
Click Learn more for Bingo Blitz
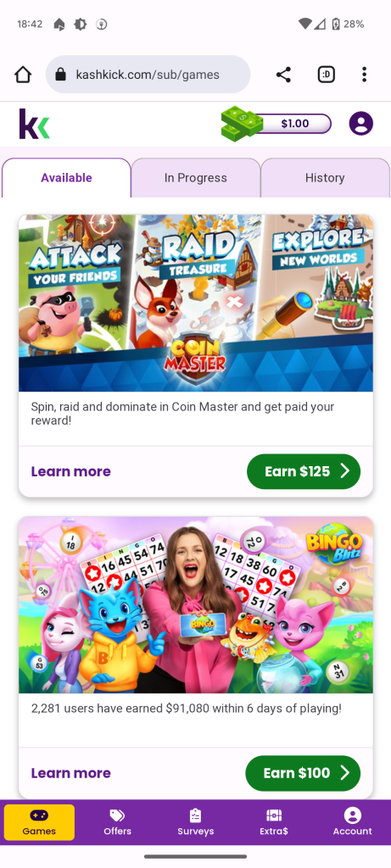point(71,773)
